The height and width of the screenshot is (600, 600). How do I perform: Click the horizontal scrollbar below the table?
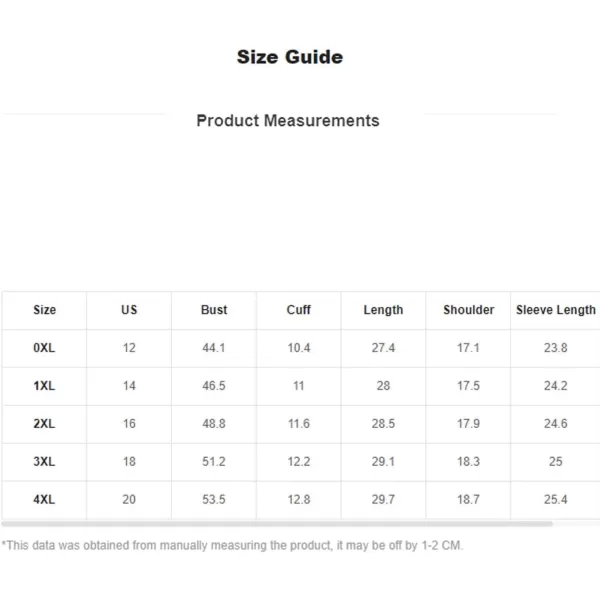277,523
